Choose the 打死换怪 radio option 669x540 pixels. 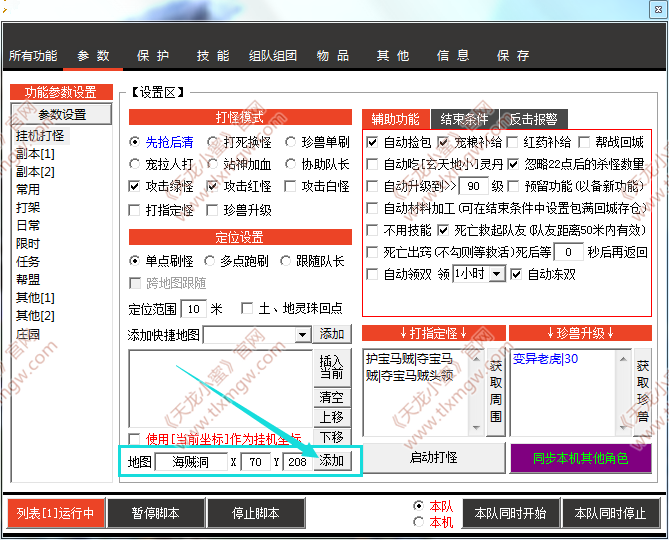point(213,142)
